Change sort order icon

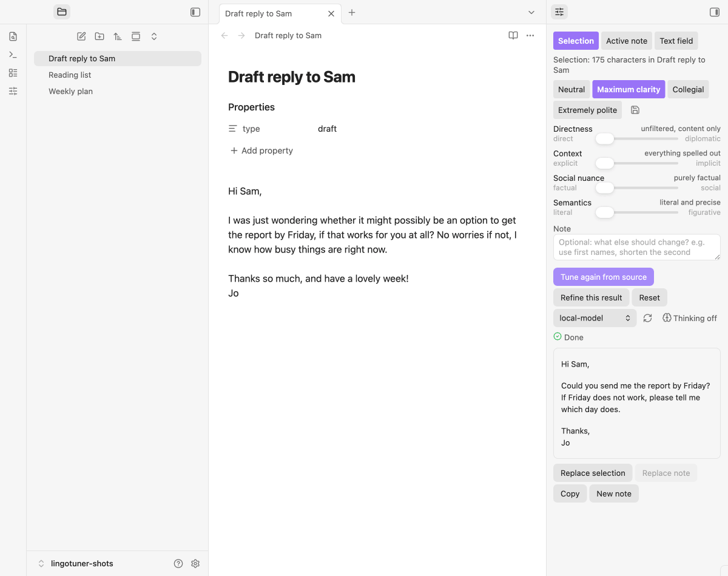[x=118, y=36]
